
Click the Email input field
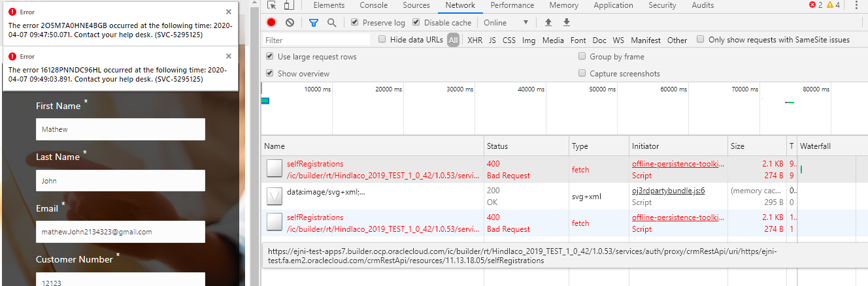tap(120, 232)
